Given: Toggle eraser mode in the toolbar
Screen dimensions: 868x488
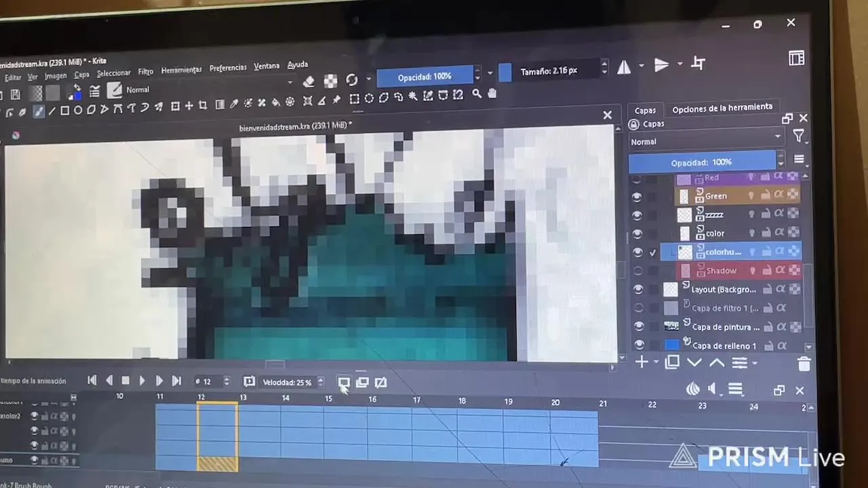Looking at the screenshot, I should click(309, 82).
